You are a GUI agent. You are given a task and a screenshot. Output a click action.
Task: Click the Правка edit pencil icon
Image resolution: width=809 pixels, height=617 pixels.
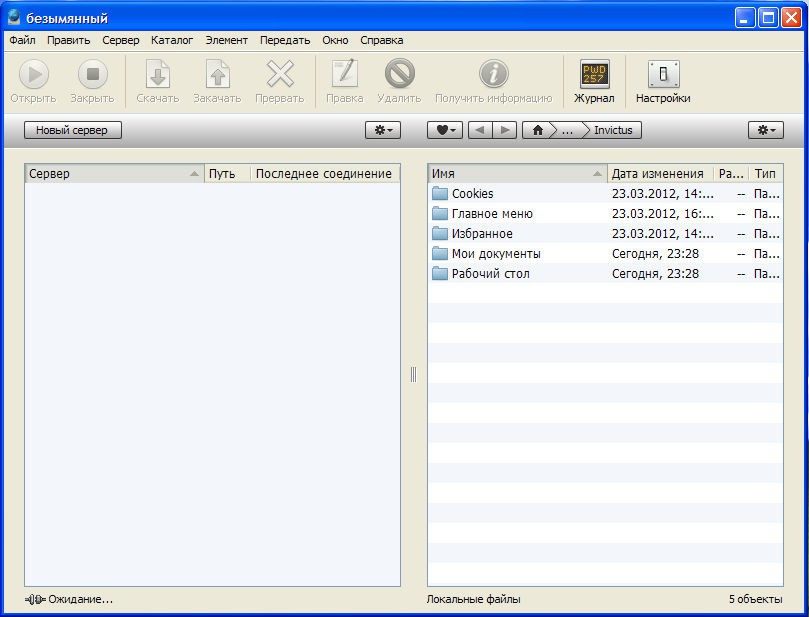pyautogui.click(x=344, y=75)
